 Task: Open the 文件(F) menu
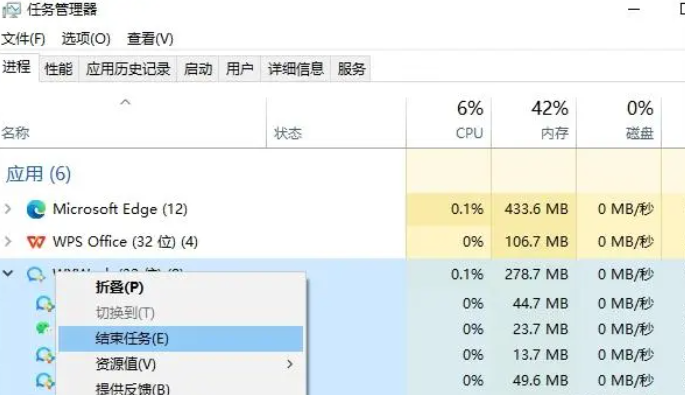23,39
